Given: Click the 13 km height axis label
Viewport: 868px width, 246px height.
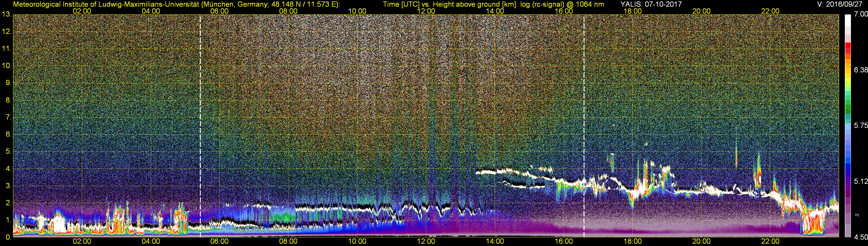Looking at the screenshot, I should pos(6,14).
